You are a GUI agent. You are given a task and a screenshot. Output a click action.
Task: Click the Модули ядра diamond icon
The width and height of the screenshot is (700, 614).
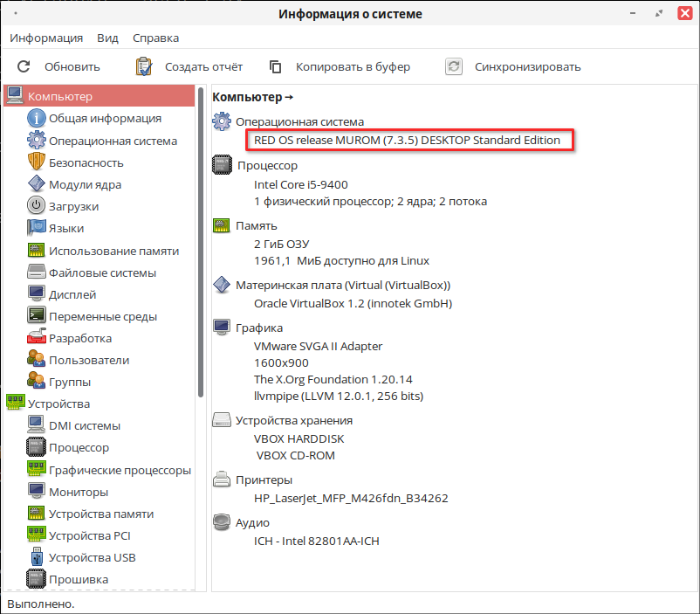[x=36, y=183]
